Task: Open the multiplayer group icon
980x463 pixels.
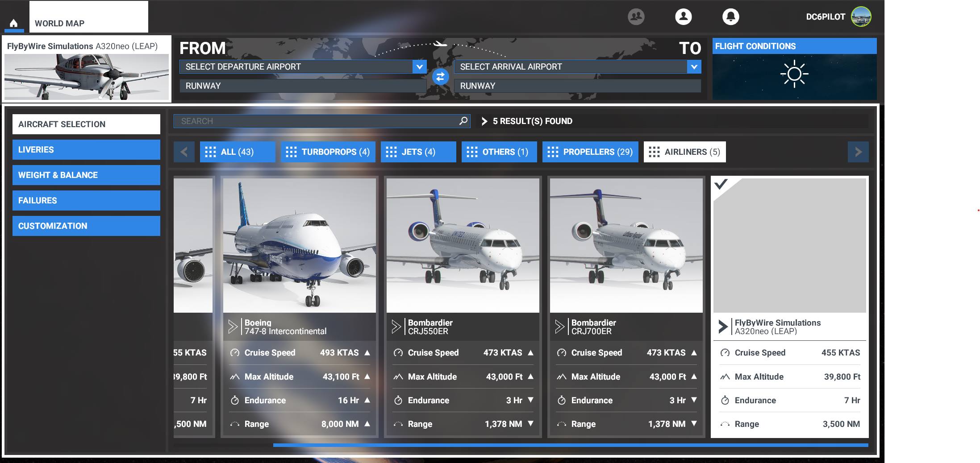Action: [x=636, y=17]
